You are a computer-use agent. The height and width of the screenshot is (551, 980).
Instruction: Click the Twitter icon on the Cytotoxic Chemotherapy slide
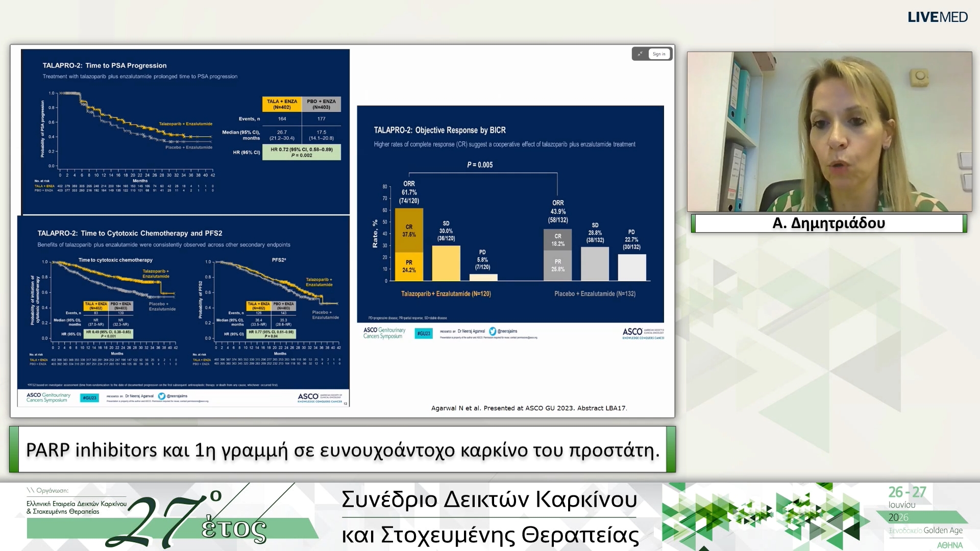point(161,396)
